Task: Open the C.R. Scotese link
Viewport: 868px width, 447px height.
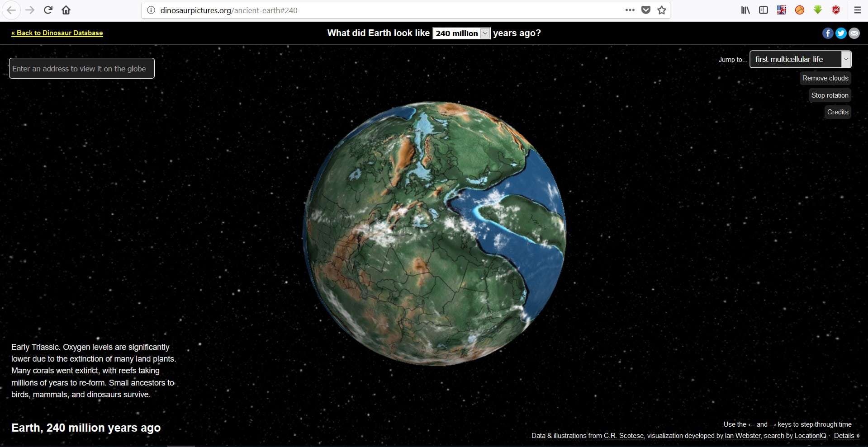Action: pos(623,436)
